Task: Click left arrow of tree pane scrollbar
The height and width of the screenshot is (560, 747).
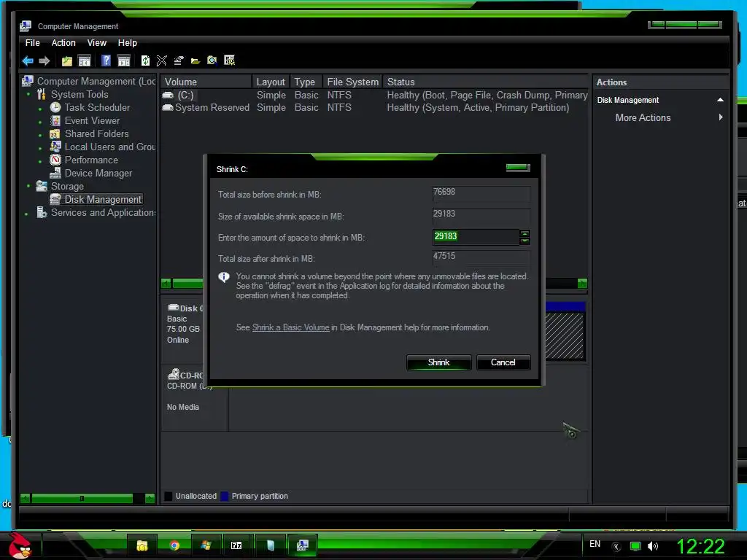Action: click(26, 499)
